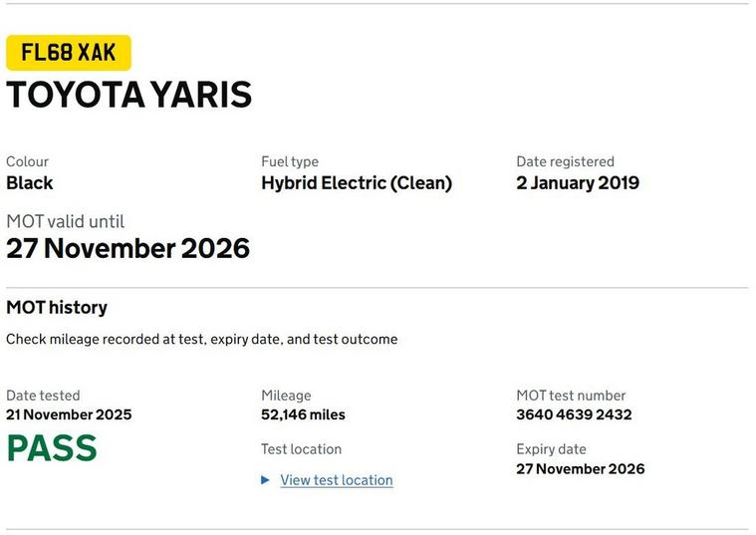
Task: Click the Colour label
Action: pos(28,161)
